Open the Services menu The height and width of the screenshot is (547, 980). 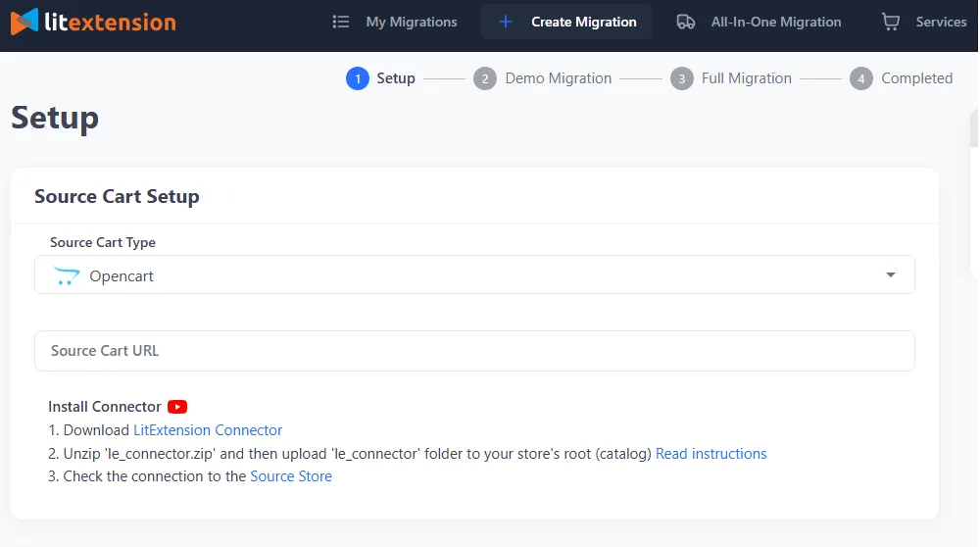pos(941,22)
